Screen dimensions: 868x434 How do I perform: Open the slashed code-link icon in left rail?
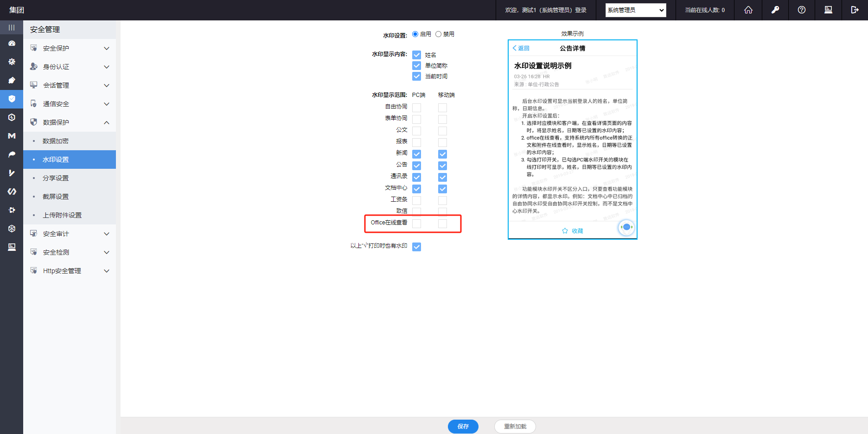coord(12,191)
